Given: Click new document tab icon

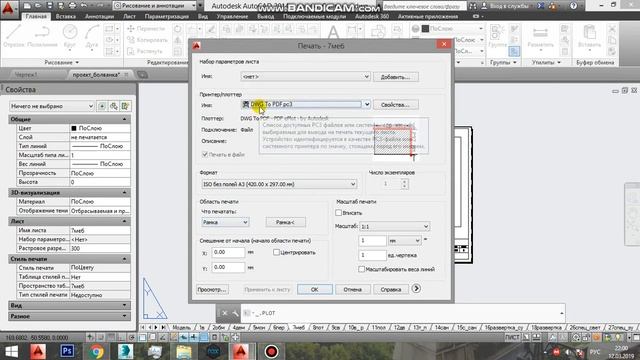Looking at the screenshot, I should point(142,75).
